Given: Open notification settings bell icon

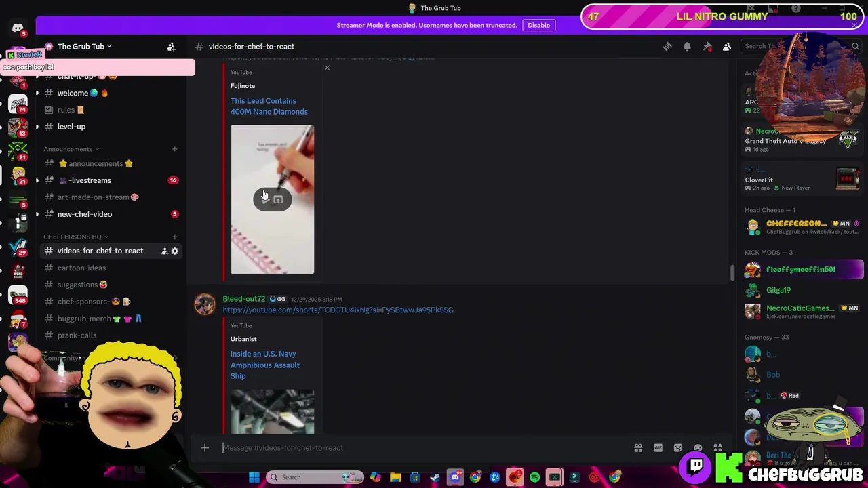Looking at the screenshot, I should tap(687, 46).
